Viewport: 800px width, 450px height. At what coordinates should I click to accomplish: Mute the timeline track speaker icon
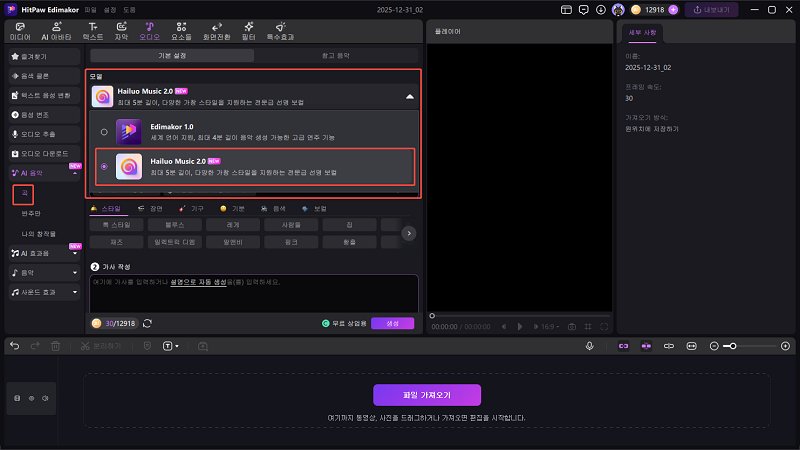click(x=45, y=398)
